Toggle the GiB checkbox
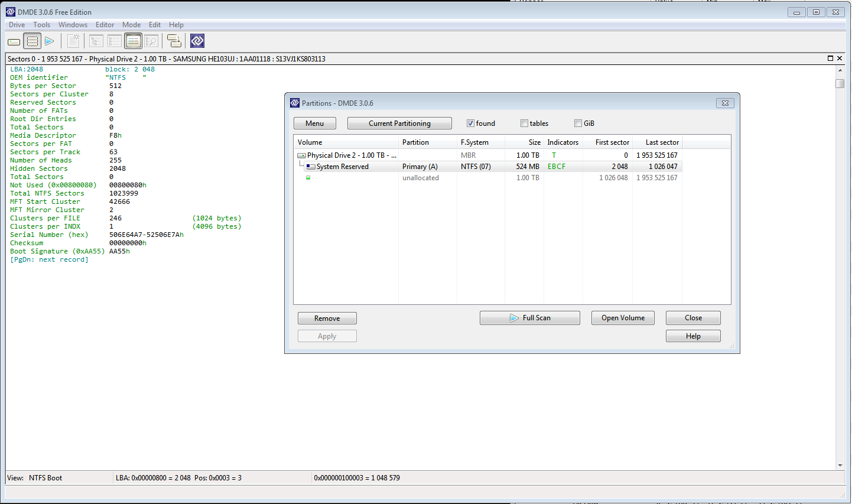The image size is (852, 504). [x=578, y=123]
